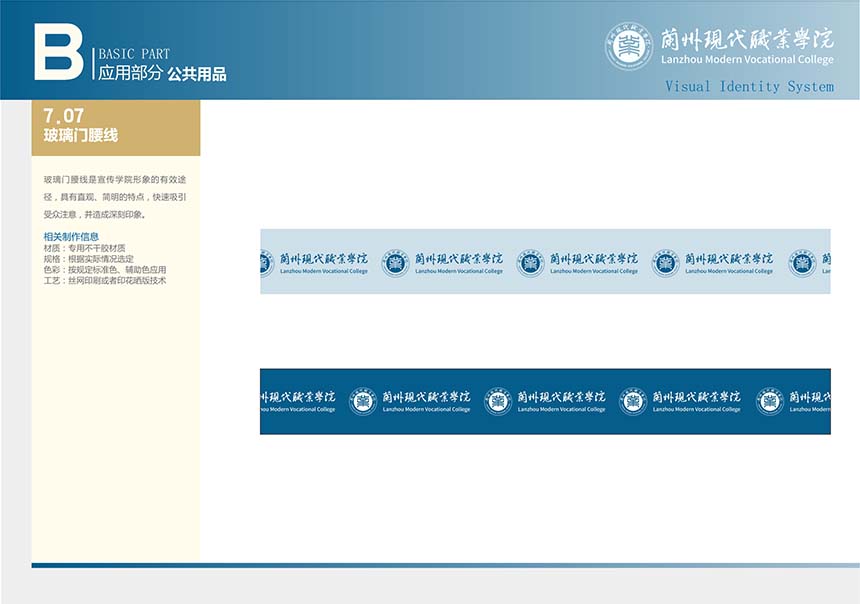Screen dimensions: 860x604
Task: Click the 工艺：丝网印刷或者印花晒版技术 line
Action: point(104,281)
